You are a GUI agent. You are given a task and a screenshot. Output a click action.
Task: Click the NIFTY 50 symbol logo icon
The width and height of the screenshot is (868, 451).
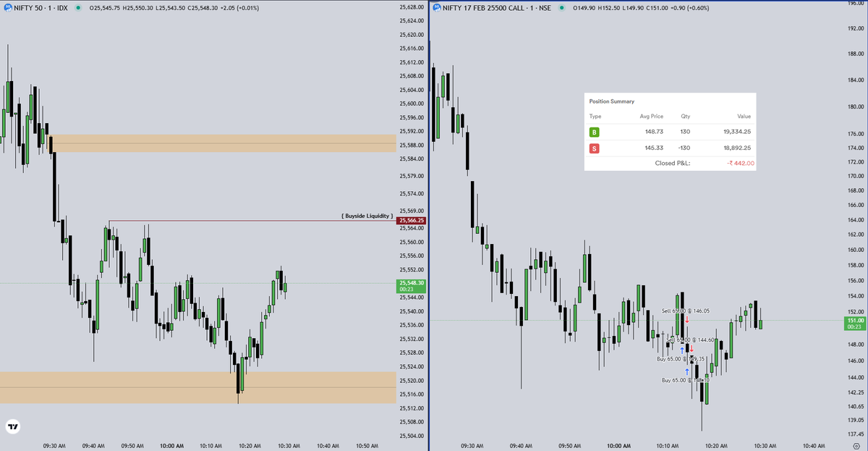tap(8, 7)
